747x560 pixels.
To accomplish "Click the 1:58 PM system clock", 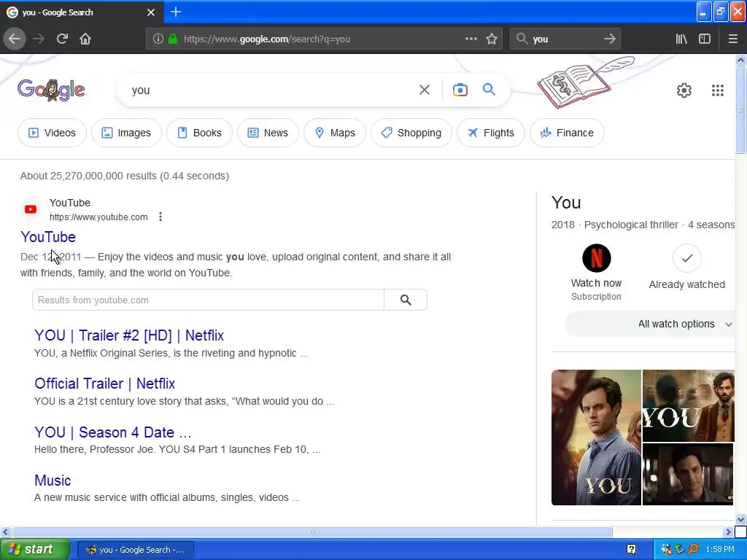I will click(x=720, y=550).
